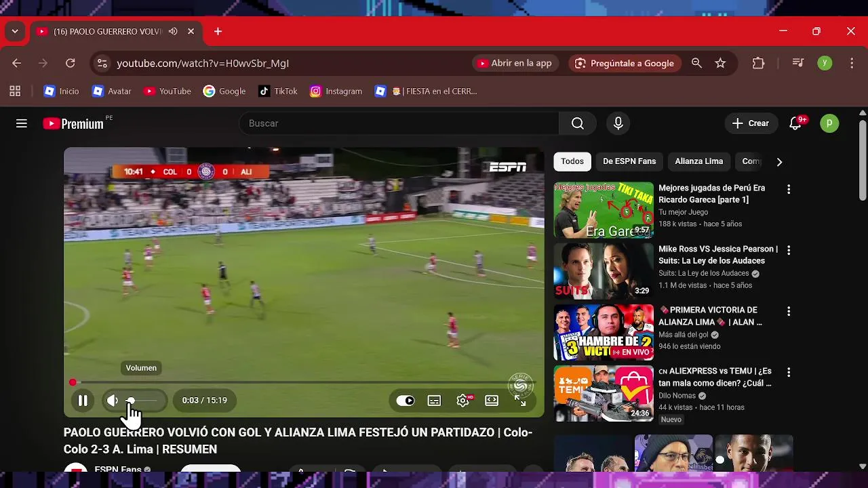Open the Crear button

pyautogui.click(x=751, y=123)
